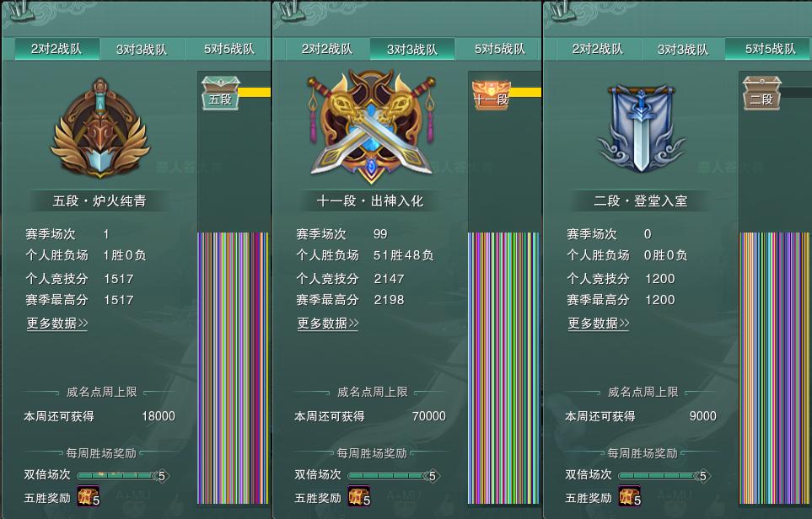Click the 双倍场次 progress bar in middle panel
The height and width of the screenshot is (519, 812).
coord(394,475)
